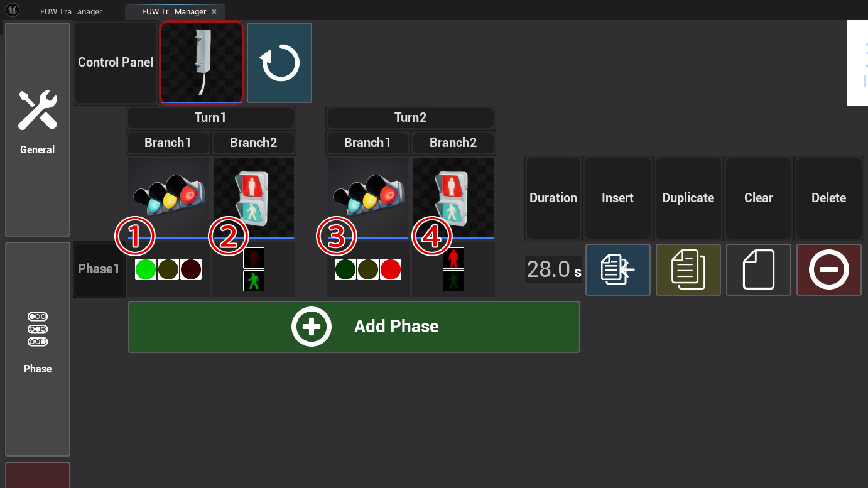Screen dimensions: 868x488
Task: Select Turn2 Branch2 pedestrian signal image
Action: click(453, 197)
